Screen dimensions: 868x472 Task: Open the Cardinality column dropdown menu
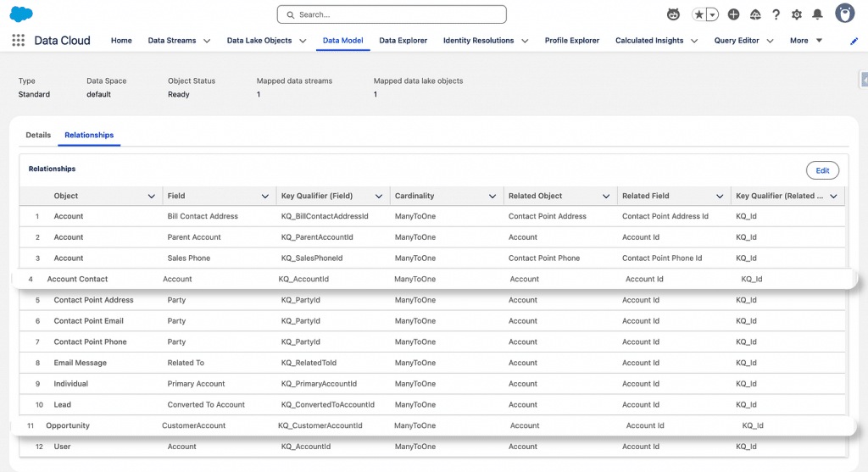492,197
